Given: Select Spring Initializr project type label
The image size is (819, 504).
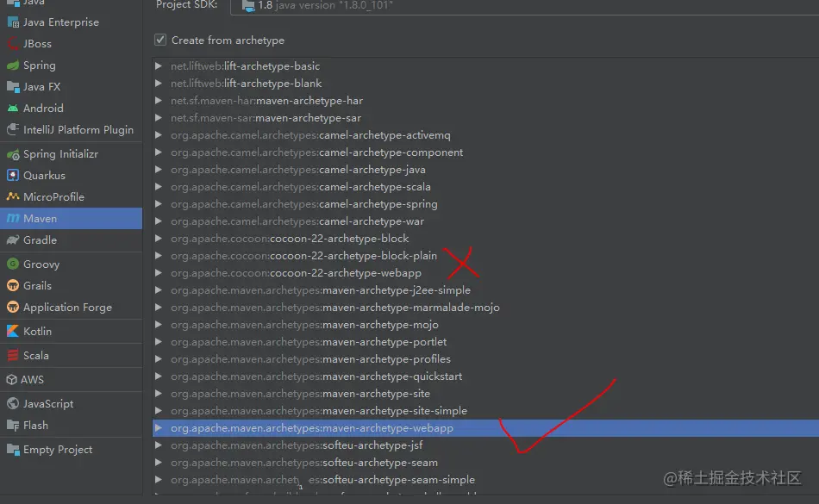Looking at the screenshot, I should [60, 154].
